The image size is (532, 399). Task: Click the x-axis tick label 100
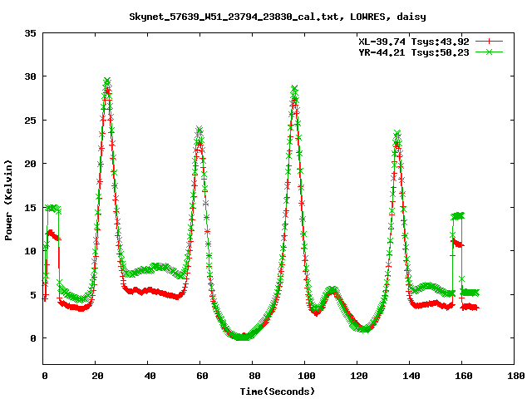pyautogui.click(x=307, y=376)
